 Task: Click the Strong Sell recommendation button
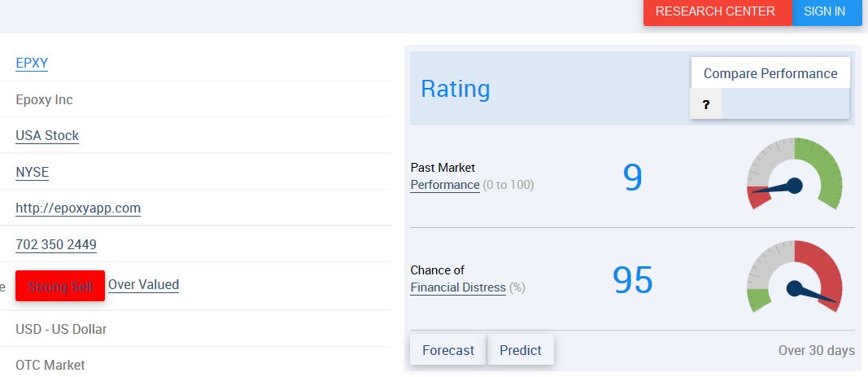60,286
